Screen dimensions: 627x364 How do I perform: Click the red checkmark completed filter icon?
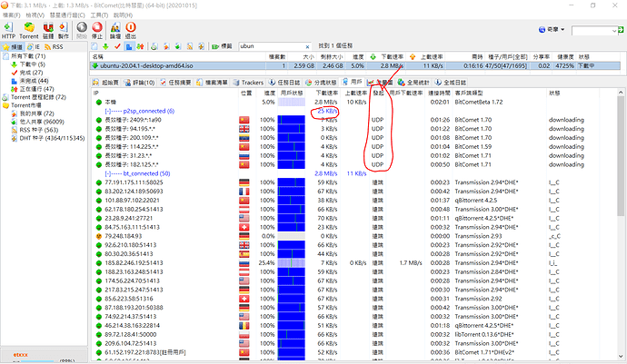tap(117, 46)
